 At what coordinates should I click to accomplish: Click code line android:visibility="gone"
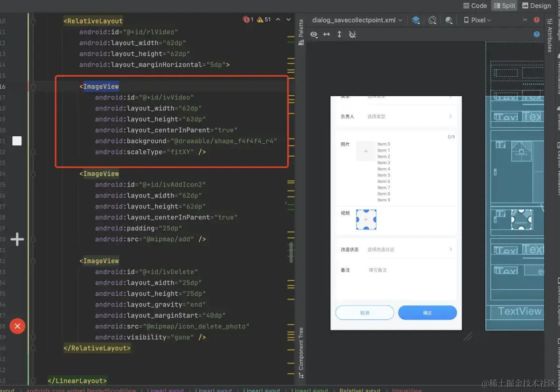click(150, 337)
